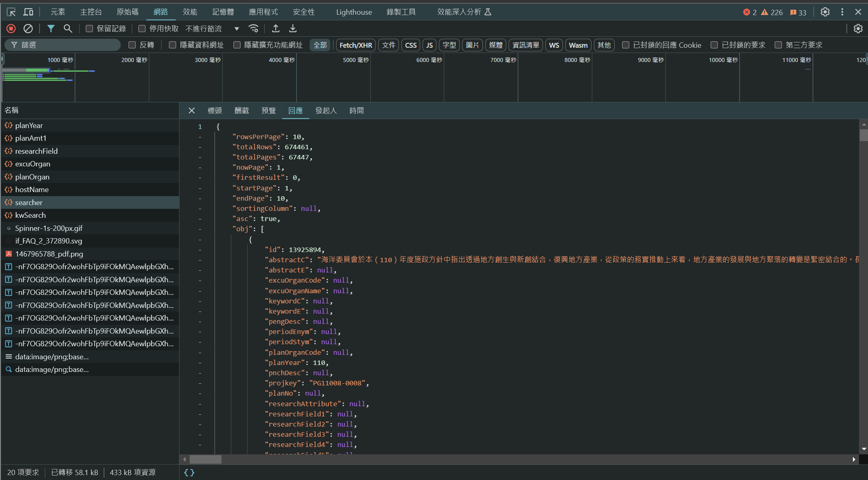Open network search with the magnifier icon
The height and width of the screenshot is (480, 868).
tap(68, 29)
